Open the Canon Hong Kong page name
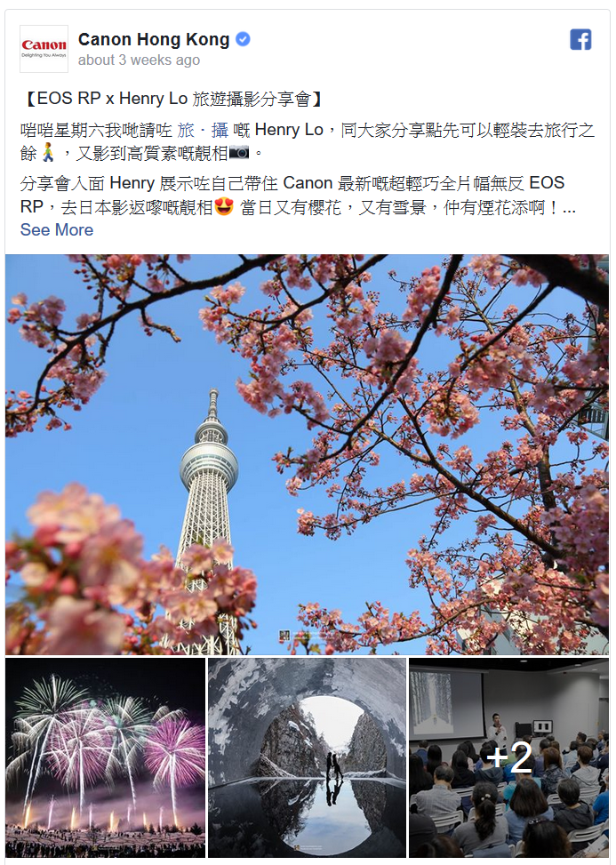The width and height of the screenshot is (616, 865). [154, 40]
